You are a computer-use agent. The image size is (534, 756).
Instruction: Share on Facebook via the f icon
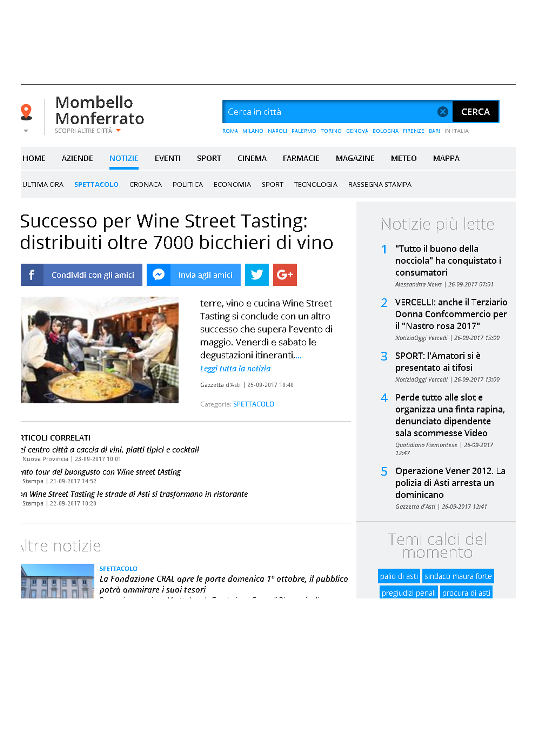coord(32,275)
